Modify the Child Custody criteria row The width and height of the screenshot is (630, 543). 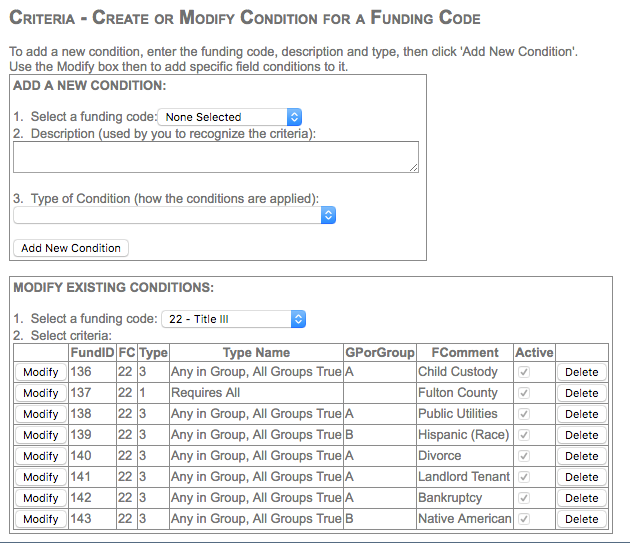click(x=41, y=372)
